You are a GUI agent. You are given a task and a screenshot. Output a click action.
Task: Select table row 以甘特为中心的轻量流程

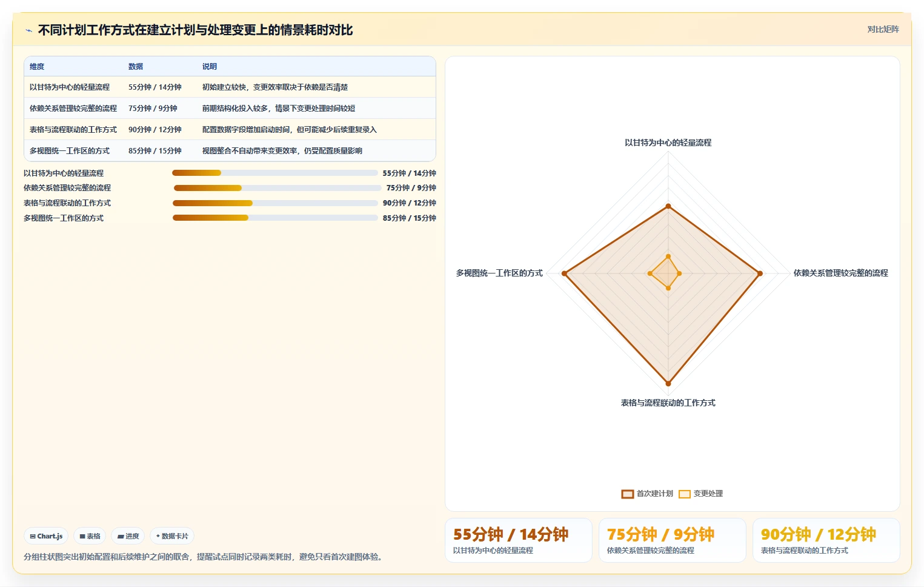(x=230, y=87)
